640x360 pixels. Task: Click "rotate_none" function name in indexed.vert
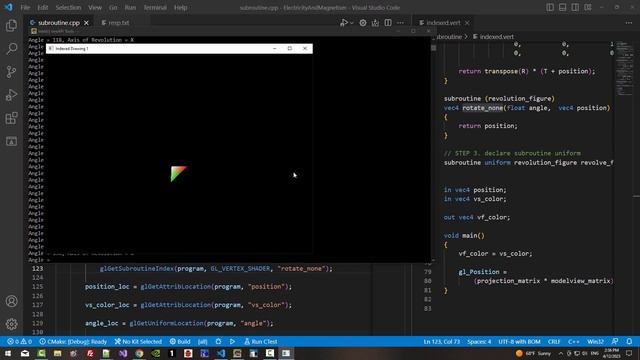482,108
